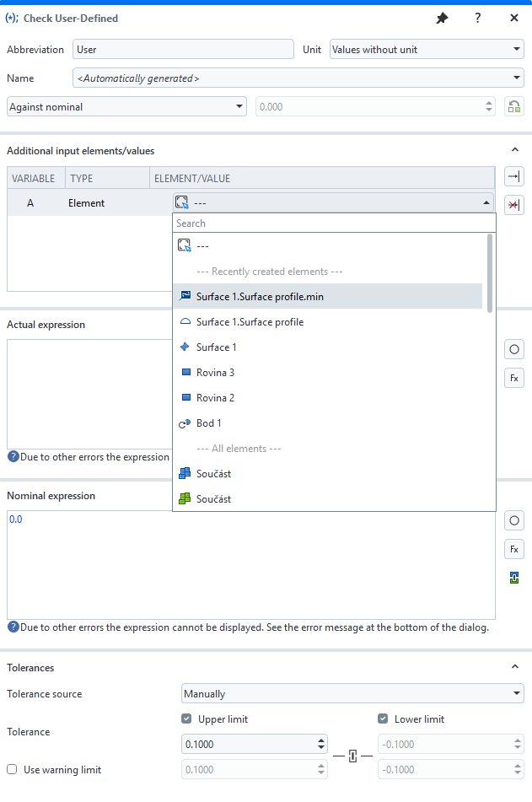
Task: Click the element Search field
Action: pyautogui.click(x=329, y=223)
